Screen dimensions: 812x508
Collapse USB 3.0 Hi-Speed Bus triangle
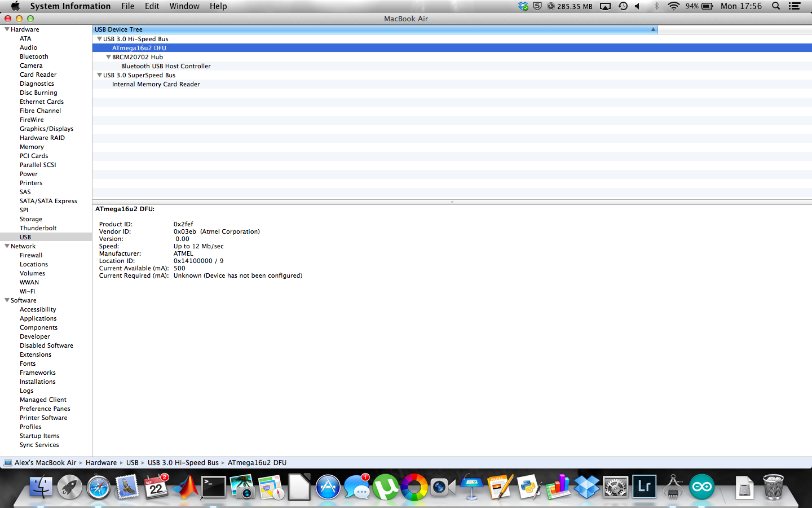click(x=99, y=39)
